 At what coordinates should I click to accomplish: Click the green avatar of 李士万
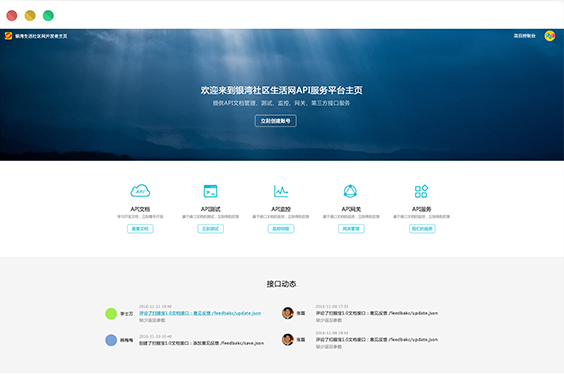coord(111,314)
